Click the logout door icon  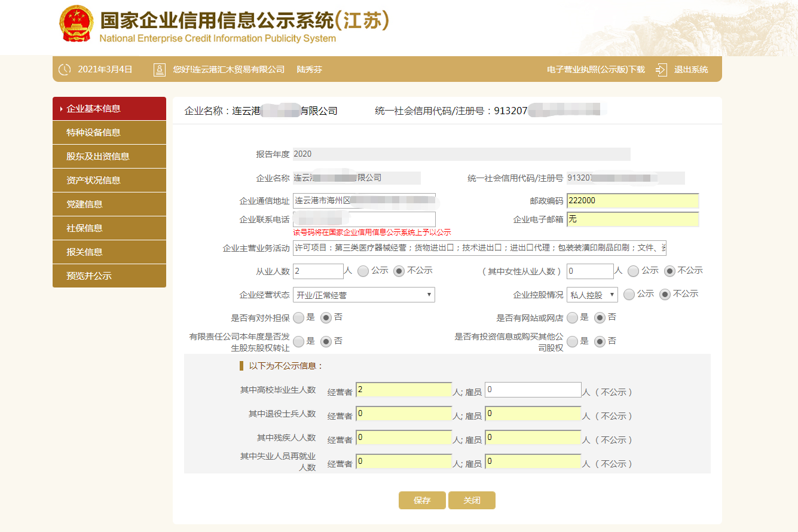[x=661, y=69]
